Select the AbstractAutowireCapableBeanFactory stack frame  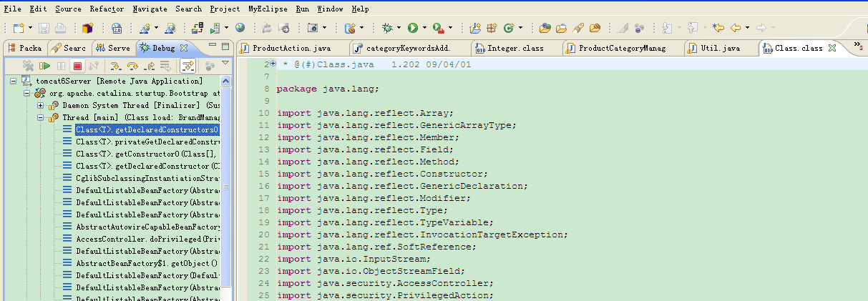point(147,227)
